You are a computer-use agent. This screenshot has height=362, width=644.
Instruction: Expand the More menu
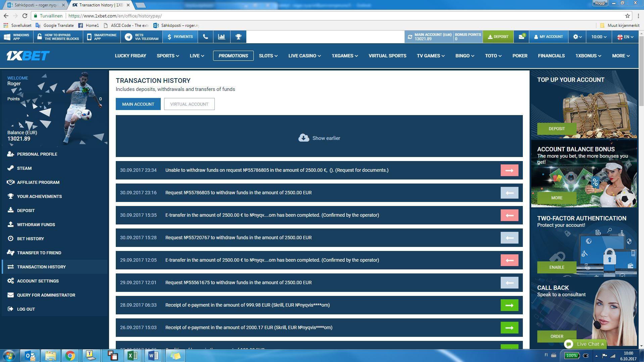coord(621,56)
